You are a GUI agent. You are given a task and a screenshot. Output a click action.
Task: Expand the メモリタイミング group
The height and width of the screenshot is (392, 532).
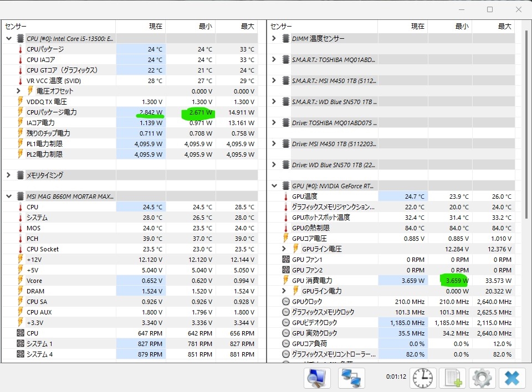pos(9,176)
